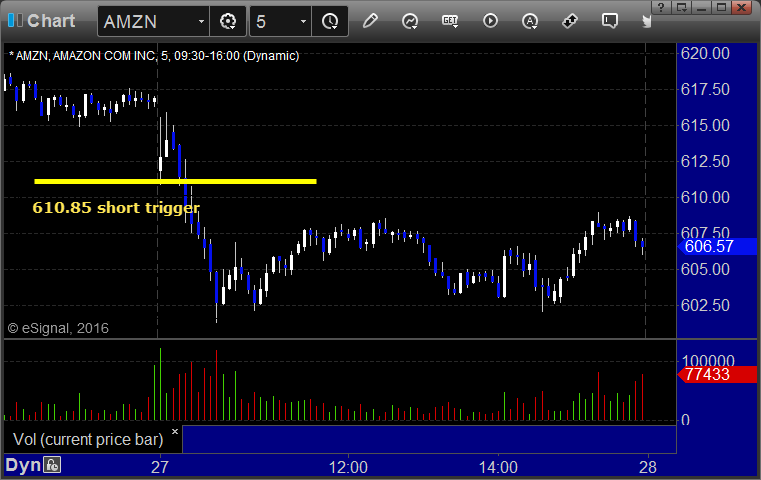Open the alerts 'A' icon menu

point(530,21)
